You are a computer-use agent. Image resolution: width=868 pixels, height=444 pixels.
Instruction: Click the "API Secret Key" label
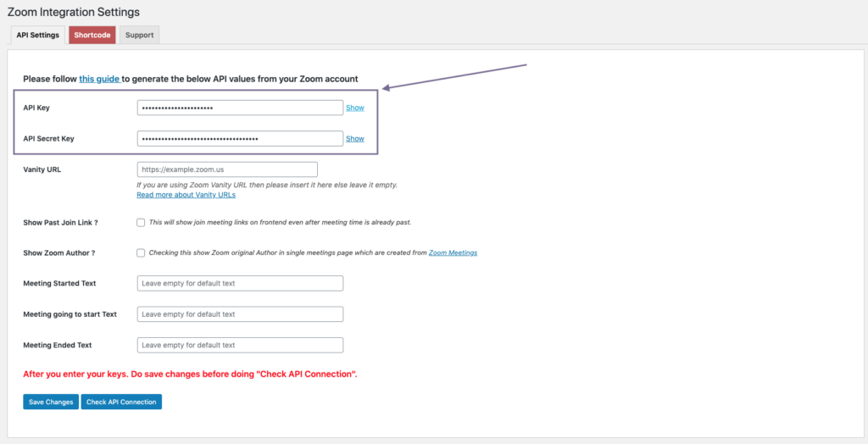[x=48, y=138]
